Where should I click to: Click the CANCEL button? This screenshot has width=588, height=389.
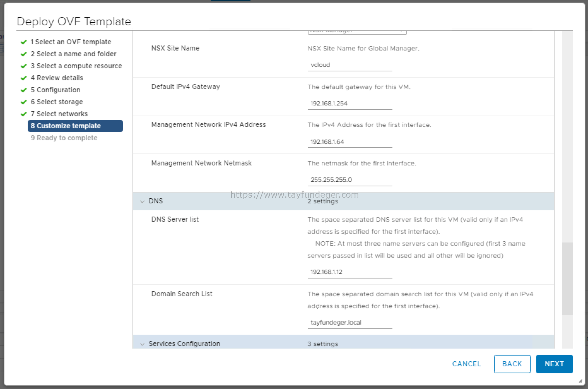(x=467, y=364)
